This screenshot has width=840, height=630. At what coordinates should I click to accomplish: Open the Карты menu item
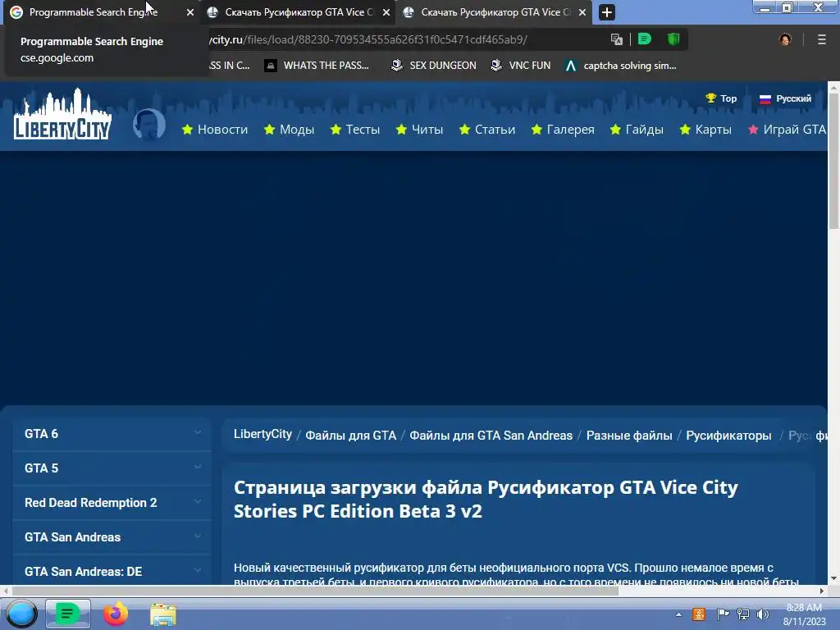pyautogui.click(x=705, y=129)
